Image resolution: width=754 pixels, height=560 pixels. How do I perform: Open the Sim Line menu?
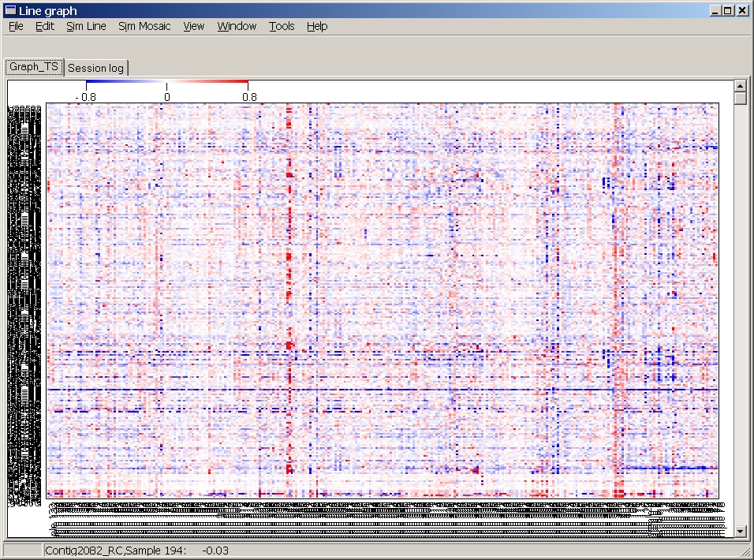point(86,26)
